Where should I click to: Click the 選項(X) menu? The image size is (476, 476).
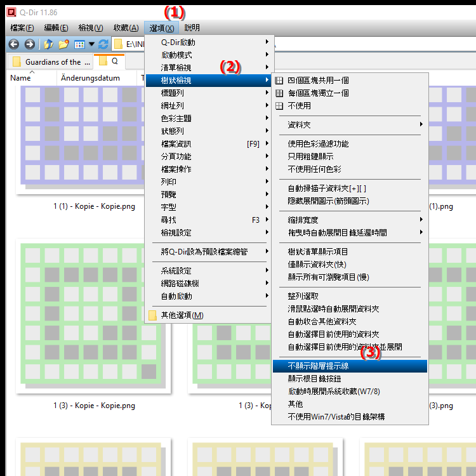(x=161, y=28)
